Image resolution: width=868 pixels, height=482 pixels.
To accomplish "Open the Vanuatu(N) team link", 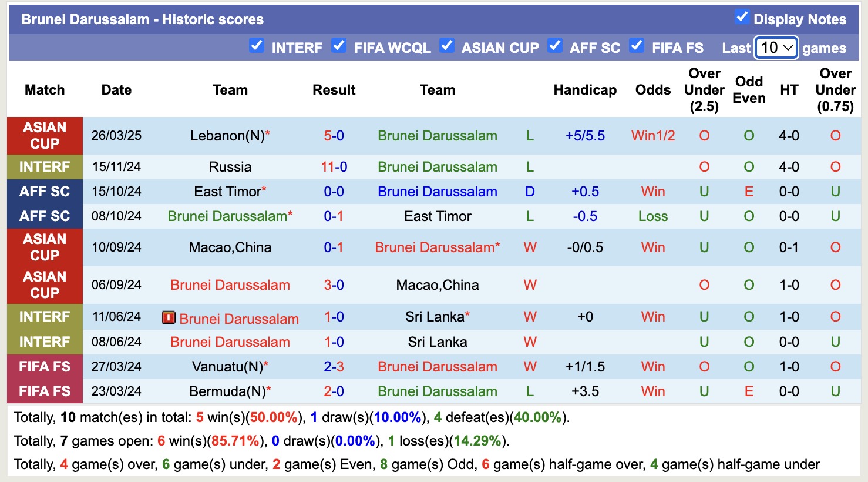I will point(227,367).
